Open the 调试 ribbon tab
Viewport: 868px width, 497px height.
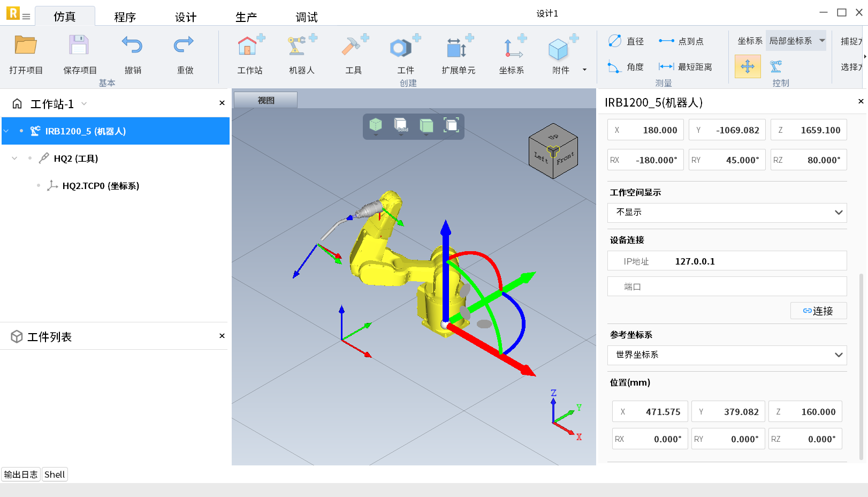[306, 17]
